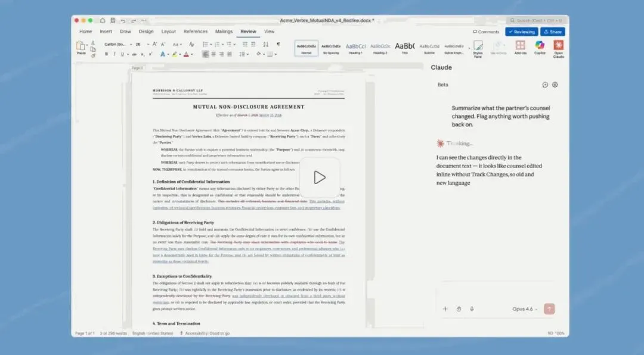Clear all formatting icon
The height and width of the screenshot is (355, 644).
(x=191, y=44)
